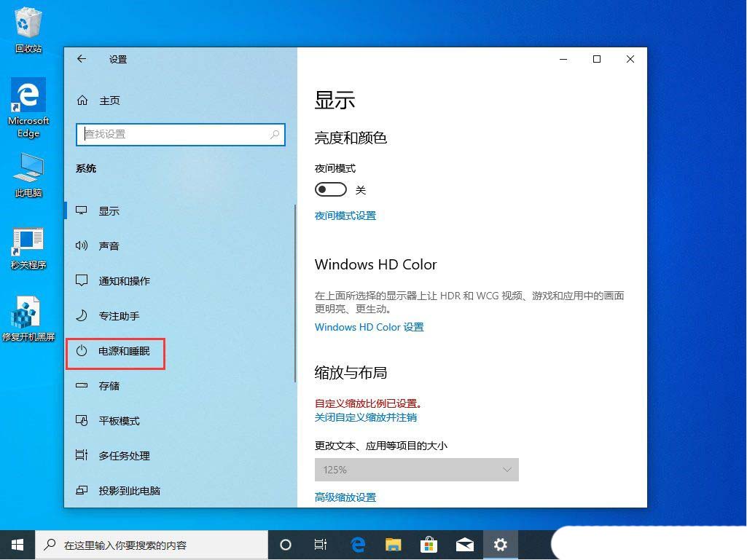
Task: Click the 电源和睡眠 power icon
Action: point(82,350)
